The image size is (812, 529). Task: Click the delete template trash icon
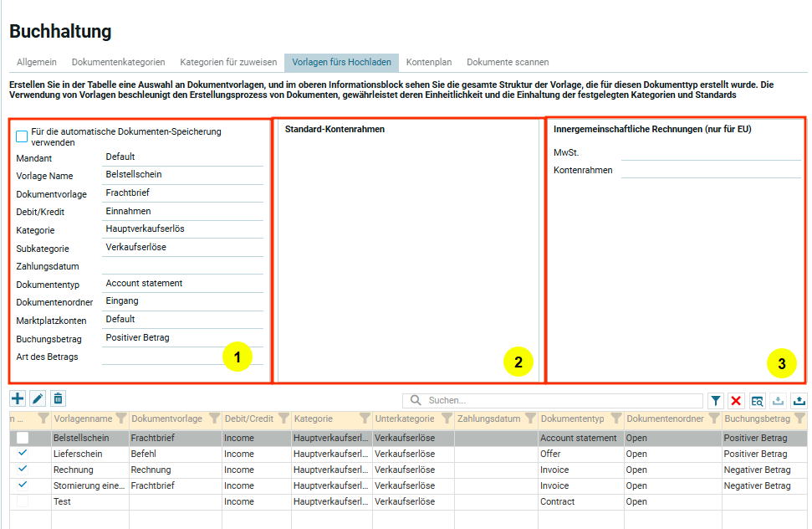tap(58, 399)
